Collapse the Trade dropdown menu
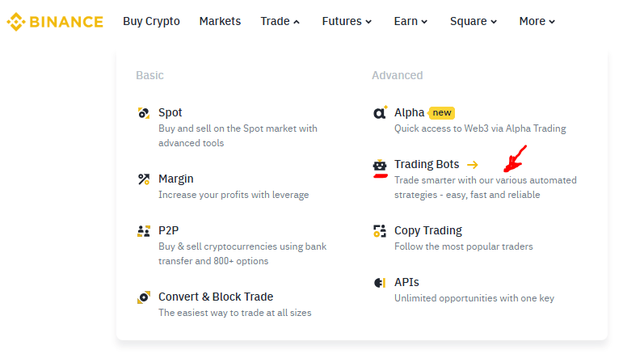 280,22
